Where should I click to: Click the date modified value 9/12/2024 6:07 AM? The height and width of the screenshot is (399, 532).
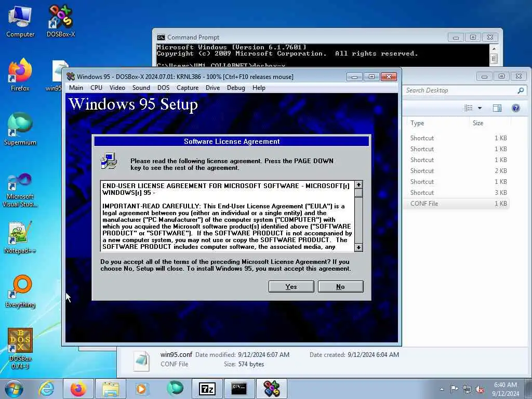(263, 354)
